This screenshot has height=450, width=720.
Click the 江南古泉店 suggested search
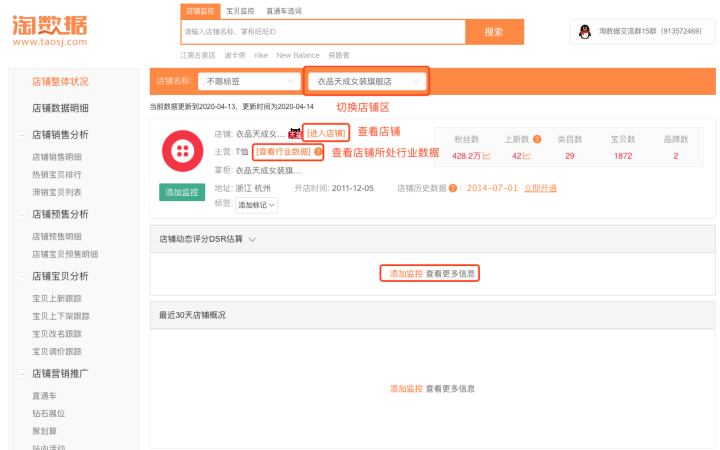(x=198, y=56)
